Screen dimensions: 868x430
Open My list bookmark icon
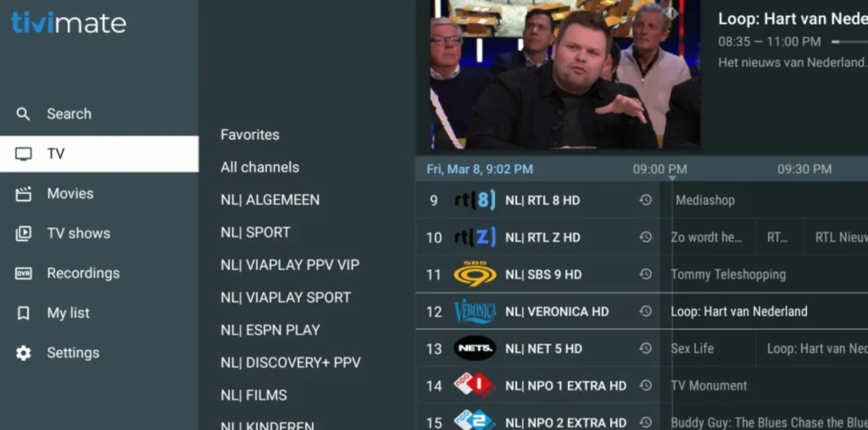point(23,313)
